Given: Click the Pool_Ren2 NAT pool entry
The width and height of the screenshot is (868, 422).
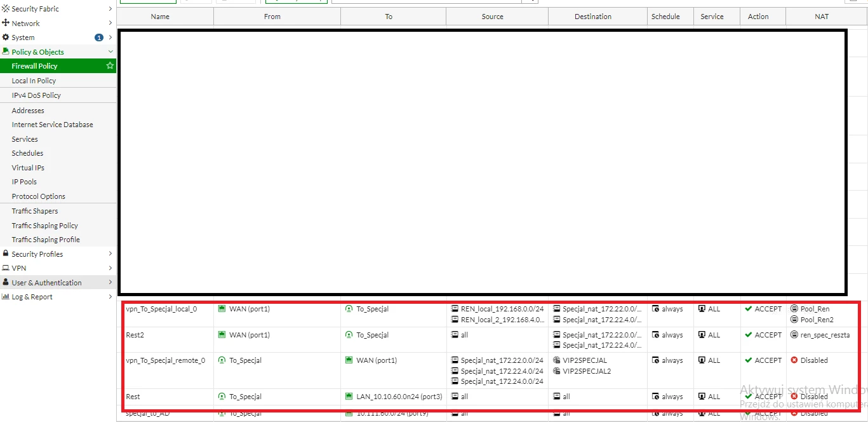Looking at the screenshot, I should [x=817, y=320].
